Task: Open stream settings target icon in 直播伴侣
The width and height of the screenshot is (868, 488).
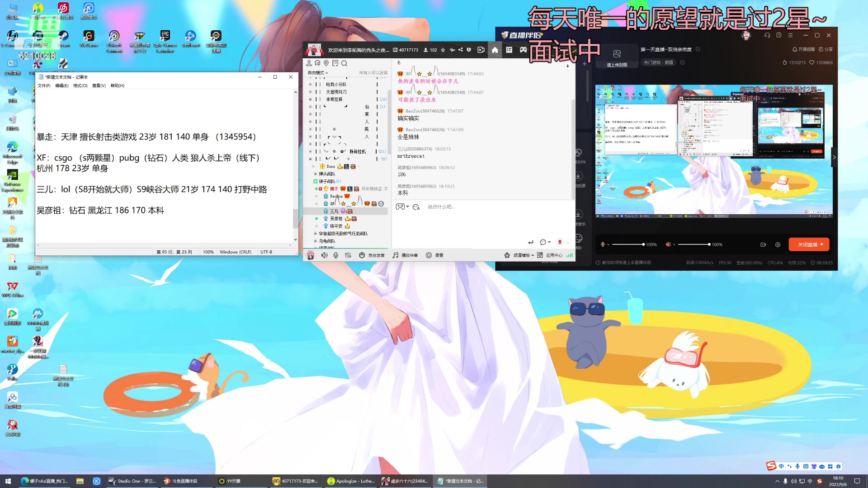Action: (778, 244)
